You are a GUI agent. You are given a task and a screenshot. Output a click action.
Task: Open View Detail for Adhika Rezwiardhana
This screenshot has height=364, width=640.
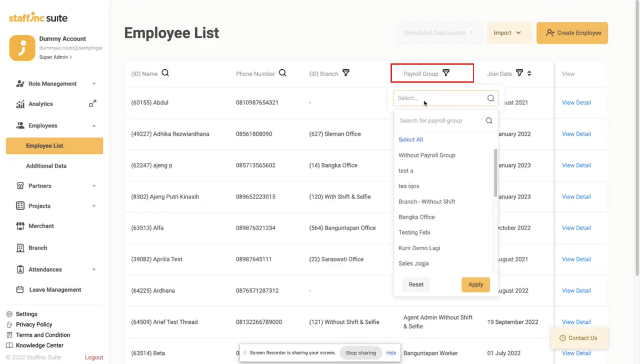576,134
